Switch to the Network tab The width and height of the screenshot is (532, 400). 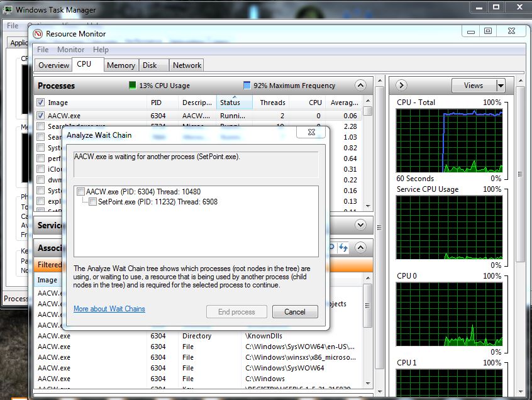[187, 65]
